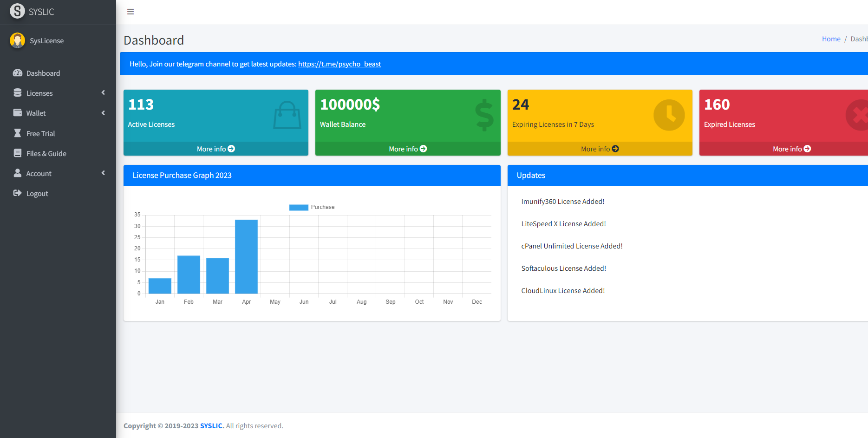Screen dimensions: 868x438
Task: Open the telegram channel link
Action: coord(339,64)
